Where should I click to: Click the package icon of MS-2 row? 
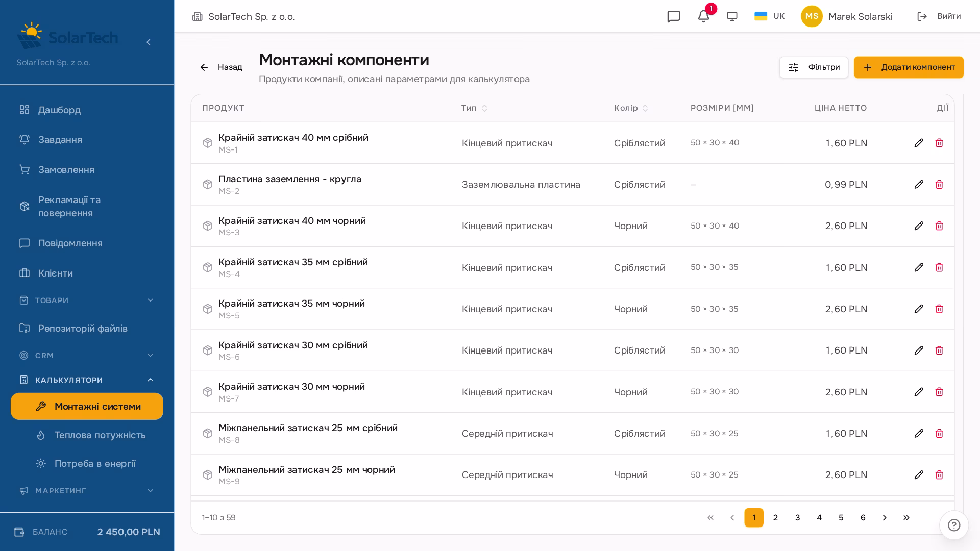tap(208, 184)
